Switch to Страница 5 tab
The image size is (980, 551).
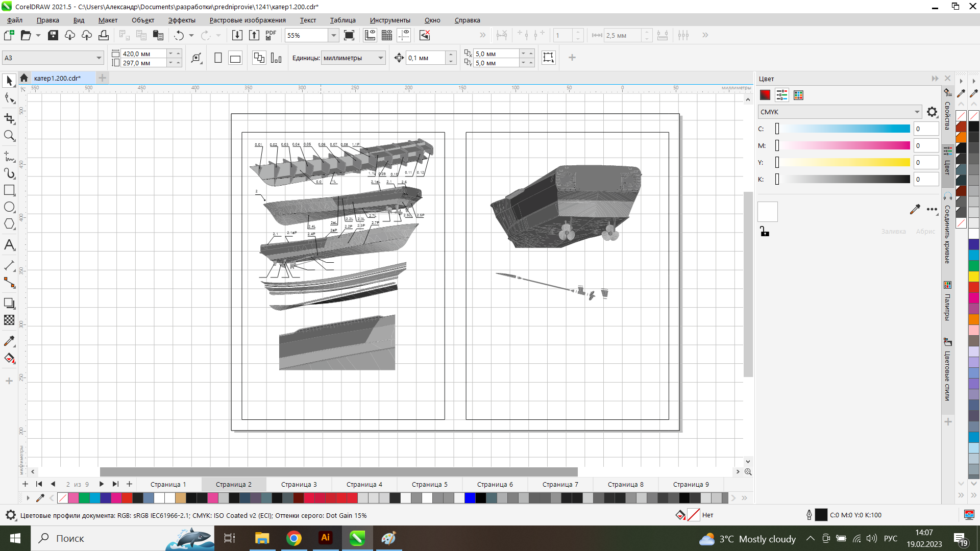[429, 484]
